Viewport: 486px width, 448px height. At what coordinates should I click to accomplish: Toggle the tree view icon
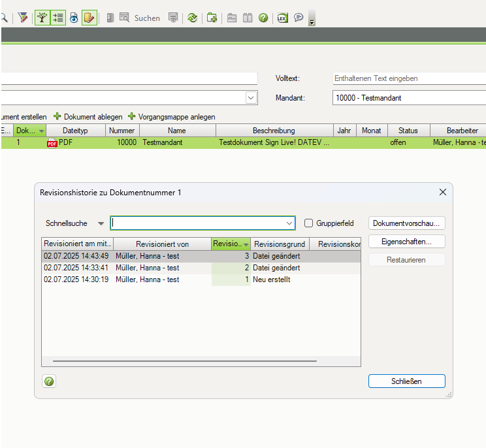[42, 18]
